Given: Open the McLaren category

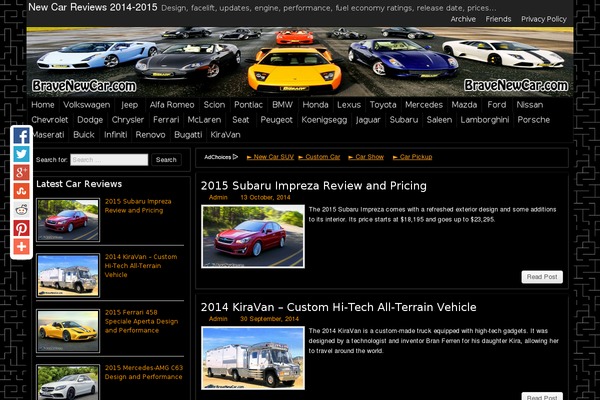Looking at the screenshot, I should pyautogui.click(x=204, y=120).
